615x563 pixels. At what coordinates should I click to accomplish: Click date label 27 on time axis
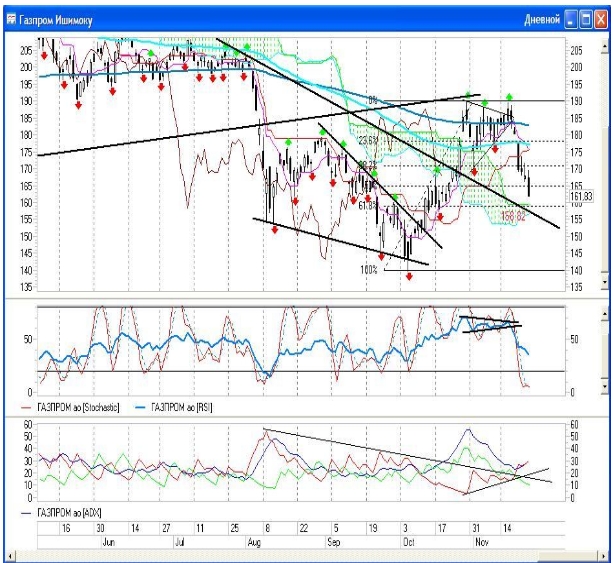166,528
